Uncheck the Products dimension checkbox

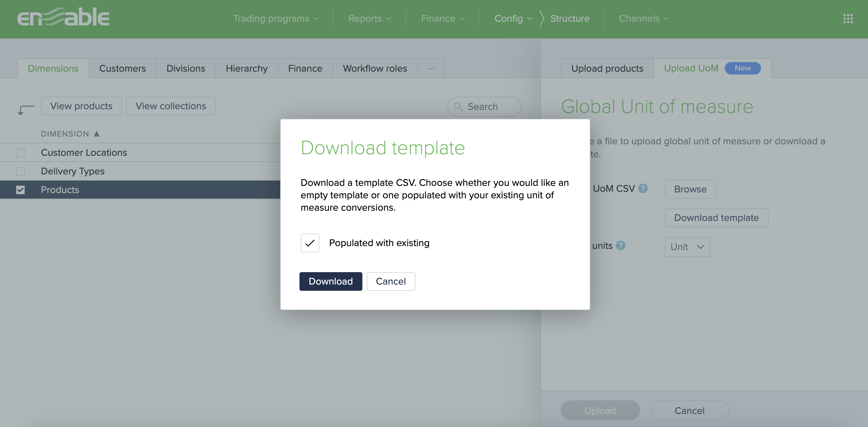tap(20, 190)
